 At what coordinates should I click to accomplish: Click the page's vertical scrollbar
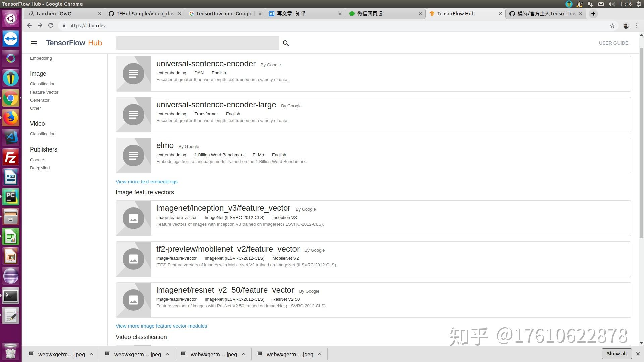641,141
